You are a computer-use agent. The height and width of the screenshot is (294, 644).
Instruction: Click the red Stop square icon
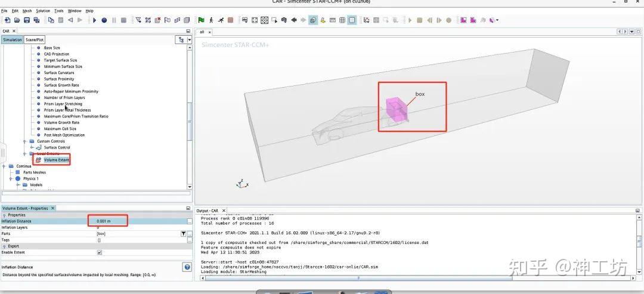230,20
